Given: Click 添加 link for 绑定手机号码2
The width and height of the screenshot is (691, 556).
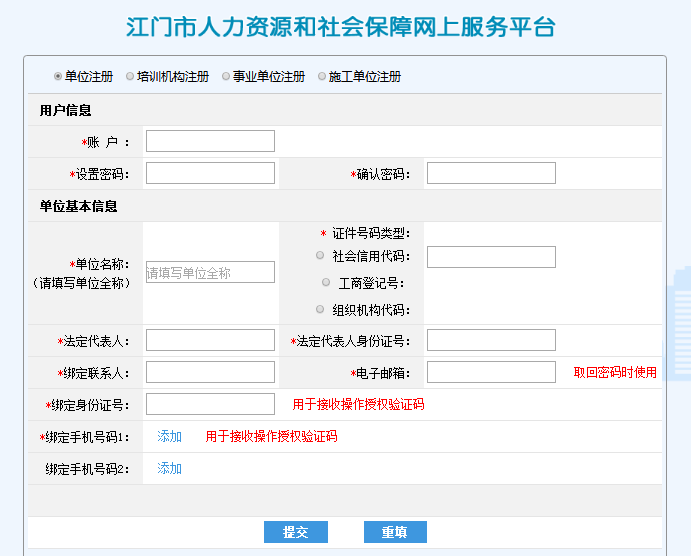Looking at the screenshot, I should 170,468.
